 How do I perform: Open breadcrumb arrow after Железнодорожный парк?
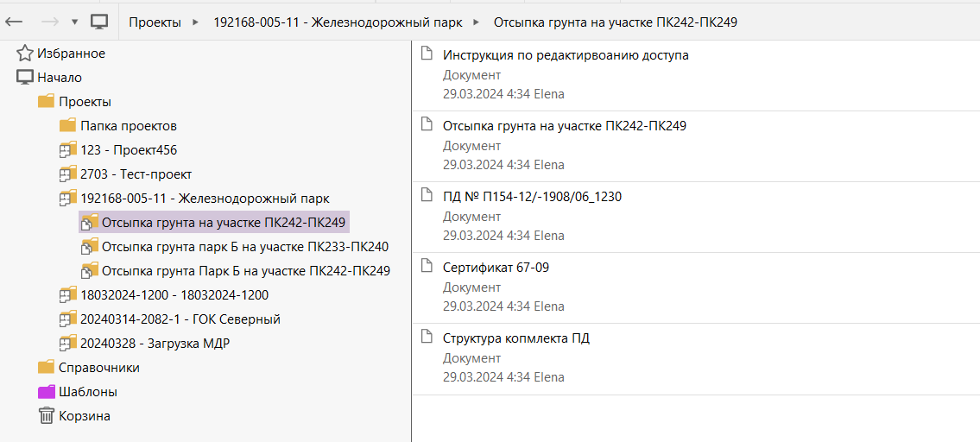pyautogui.click(x=477, y=22)
